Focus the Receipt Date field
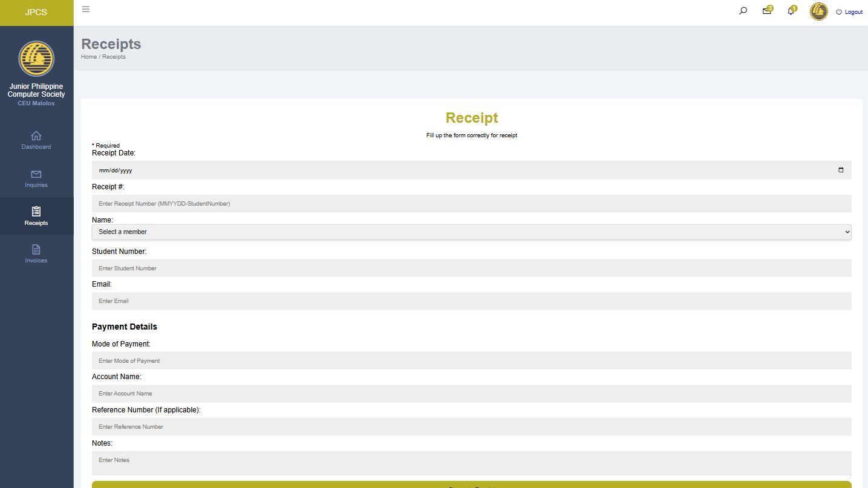Image resolution: width=868 pixels, height=488 pixels. tap(472, 170)
